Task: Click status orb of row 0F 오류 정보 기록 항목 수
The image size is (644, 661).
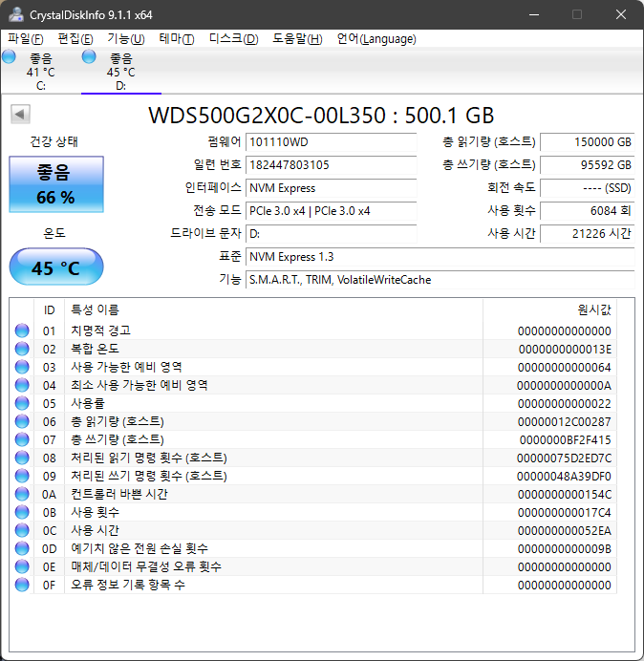Action: coord(22,585)
